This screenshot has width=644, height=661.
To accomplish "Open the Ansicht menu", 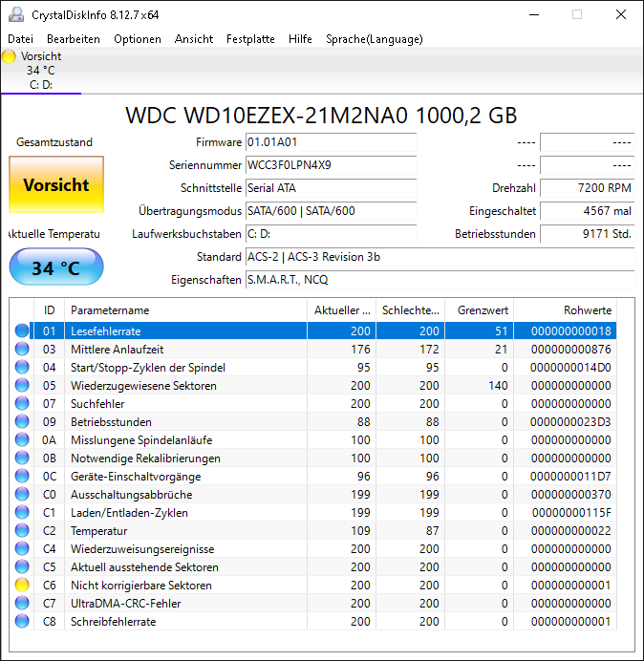I will [x=194, y=39].
